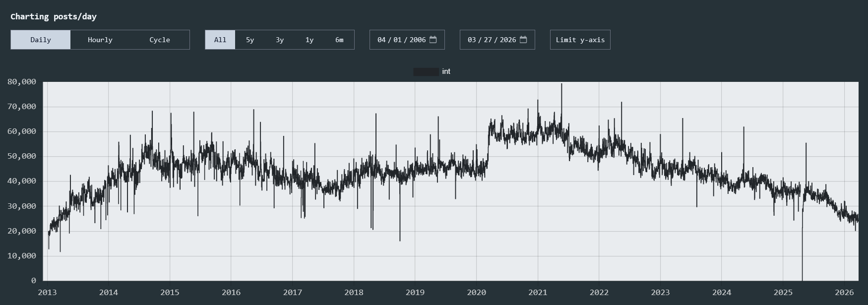Set range to 1y
The width and height of the screenshot is (868, 305).
310,40
